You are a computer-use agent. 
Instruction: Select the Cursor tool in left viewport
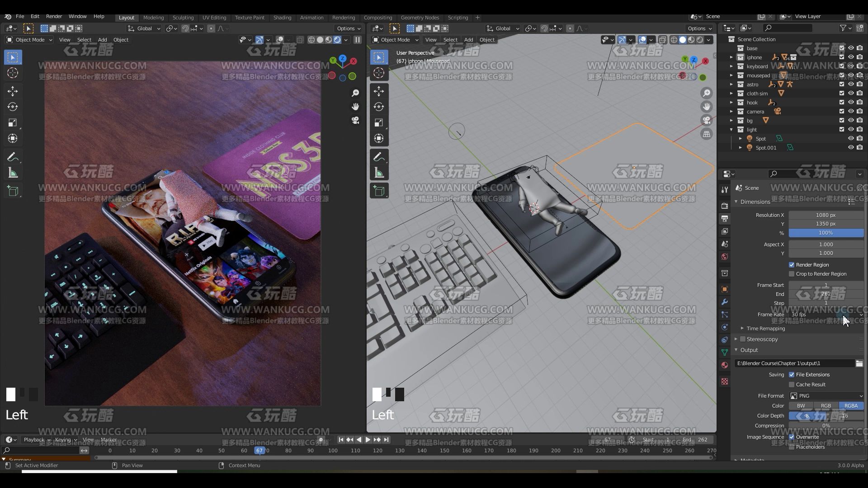(13, 73)
